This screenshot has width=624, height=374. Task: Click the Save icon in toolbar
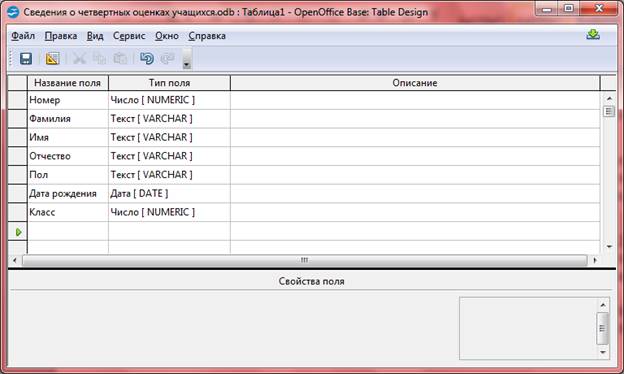coord(26,58)
